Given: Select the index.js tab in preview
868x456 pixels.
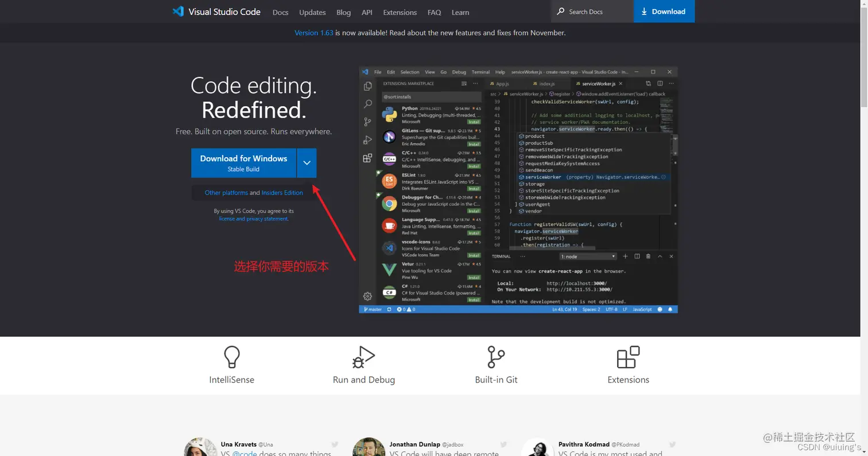Looking at the screenshot, I should (545, 84).
